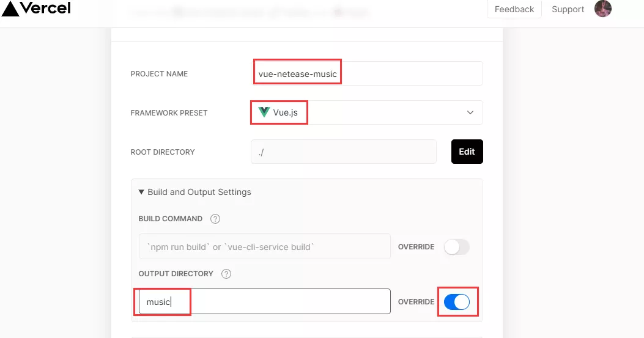Click the Root Directory field
This screenshot has height=338, width=644.
click(x=343, y=152)
